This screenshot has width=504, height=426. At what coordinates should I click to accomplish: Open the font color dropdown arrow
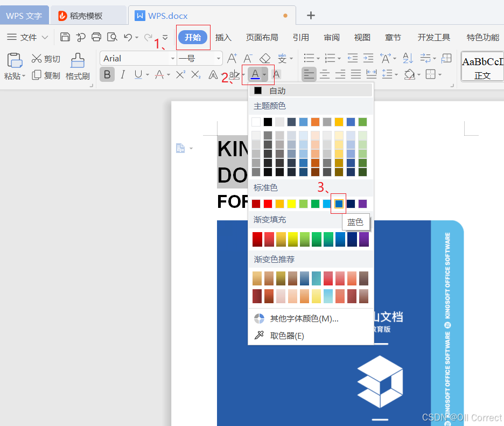(264, 74)
